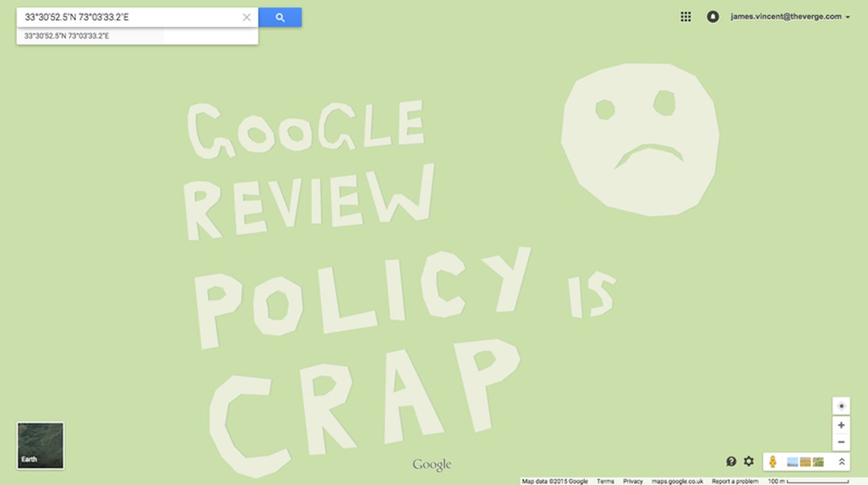Click inside the coordinates search field
Screen dimensions: 868x485
pos(127,17)
